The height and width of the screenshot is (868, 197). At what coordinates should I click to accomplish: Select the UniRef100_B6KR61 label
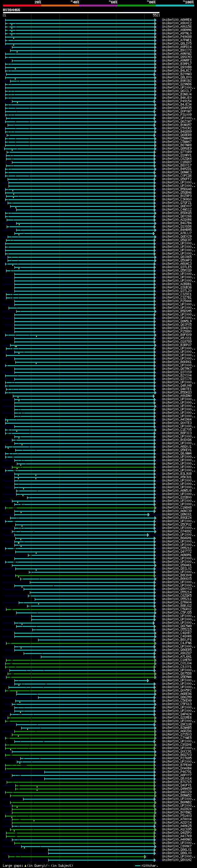pos(177,362)
